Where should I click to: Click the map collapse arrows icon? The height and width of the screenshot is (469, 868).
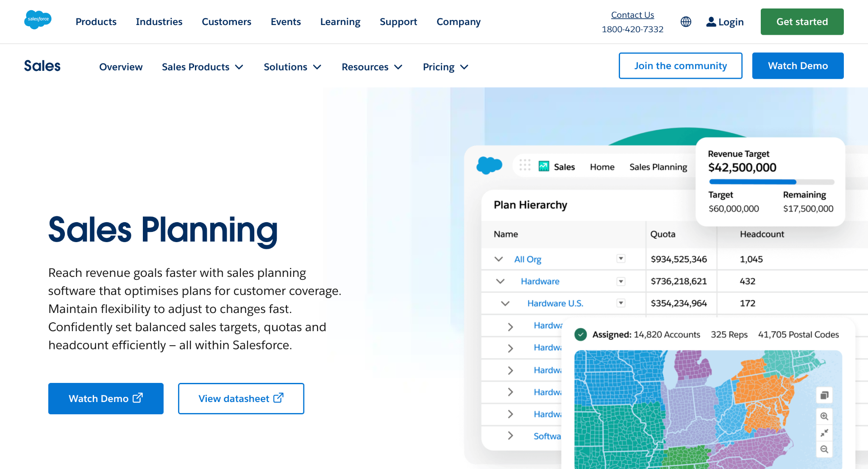coord(824,433)
